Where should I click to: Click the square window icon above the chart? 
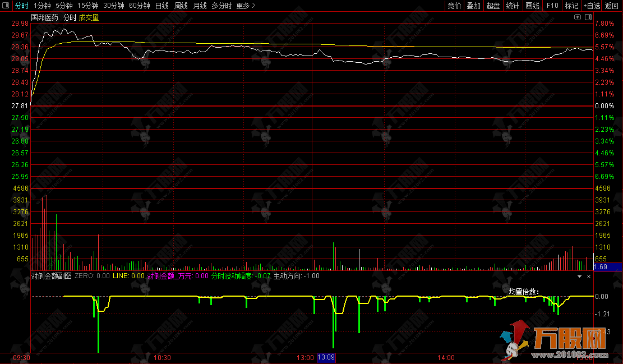click(x=587, y=18)
